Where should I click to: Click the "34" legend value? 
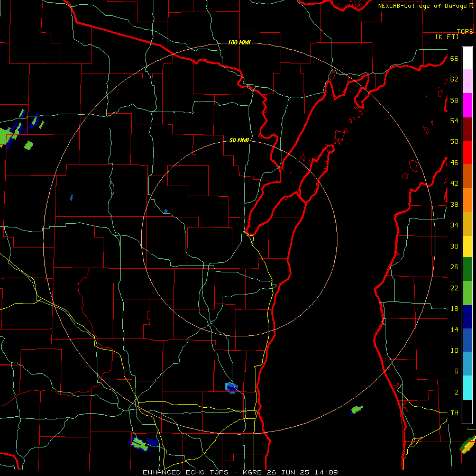pos(454,225)
